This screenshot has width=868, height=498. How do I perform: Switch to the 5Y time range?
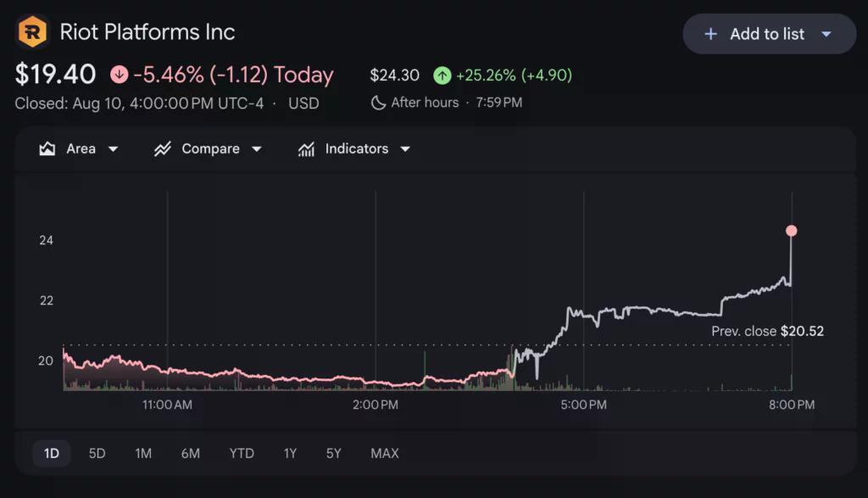coord(333,453)
